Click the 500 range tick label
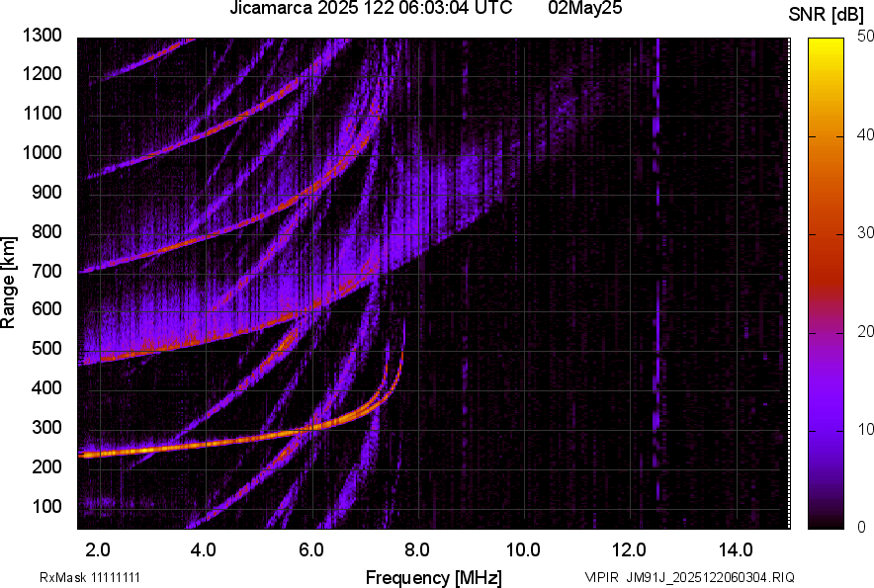The image size is (874, 588). pos(46,348)
